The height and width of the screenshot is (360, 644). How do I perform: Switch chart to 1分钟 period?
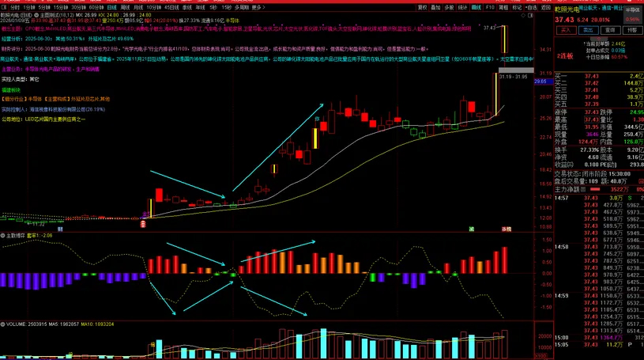[x=29, y=7]
